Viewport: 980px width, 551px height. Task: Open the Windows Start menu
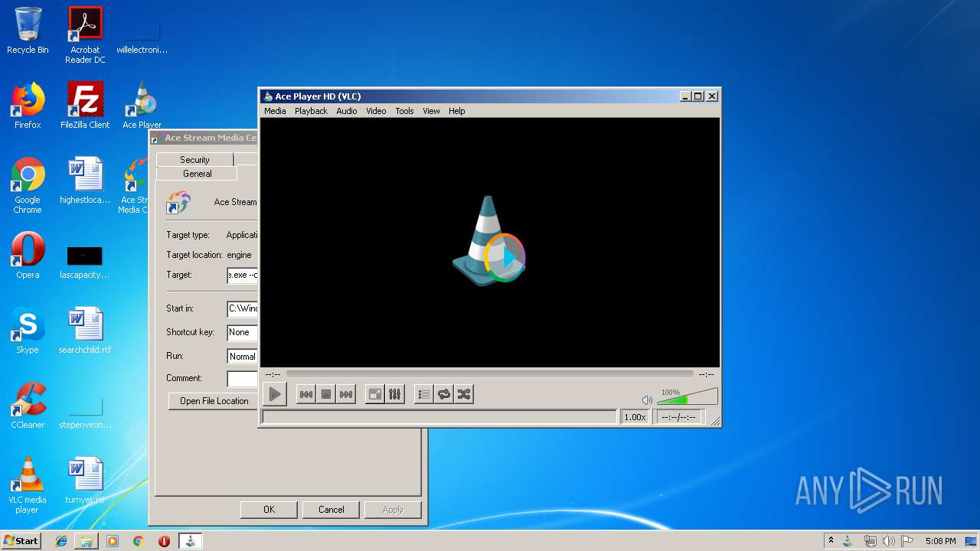coord(21,541)
